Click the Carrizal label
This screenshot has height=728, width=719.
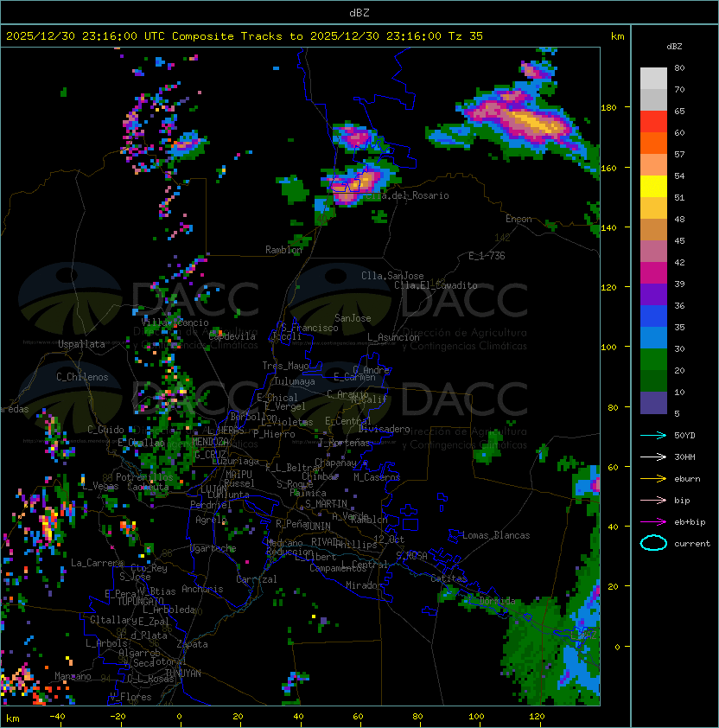(x=257, y=579)
